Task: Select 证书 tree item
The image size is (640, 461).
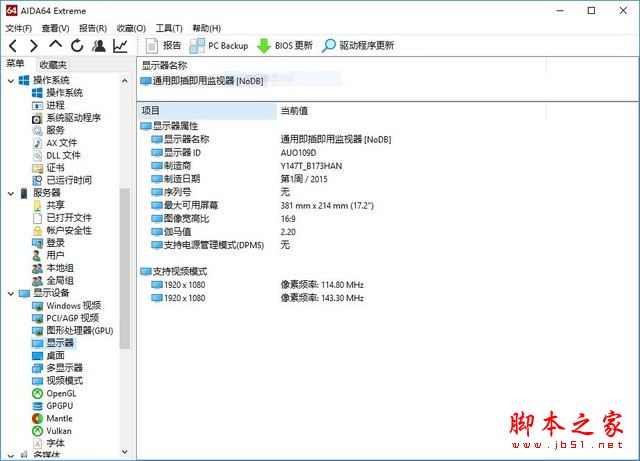Action: pos(48,168)
